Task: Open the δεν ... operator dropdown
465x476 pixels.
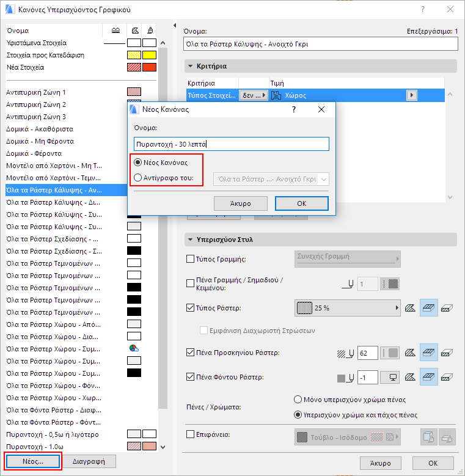Action: pyautogui.click(x=254, y=95)
